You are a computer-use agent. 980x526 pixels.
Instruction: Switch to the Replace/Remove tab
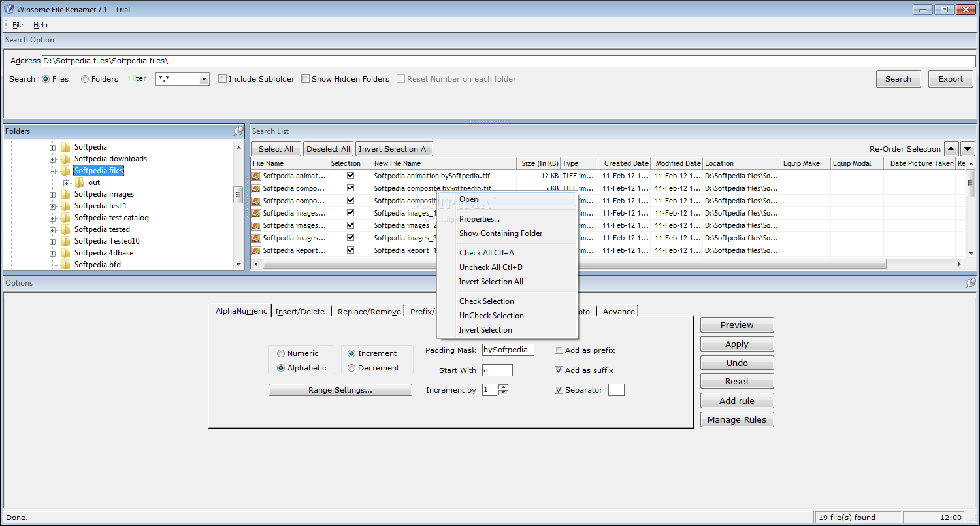point(369,312)
